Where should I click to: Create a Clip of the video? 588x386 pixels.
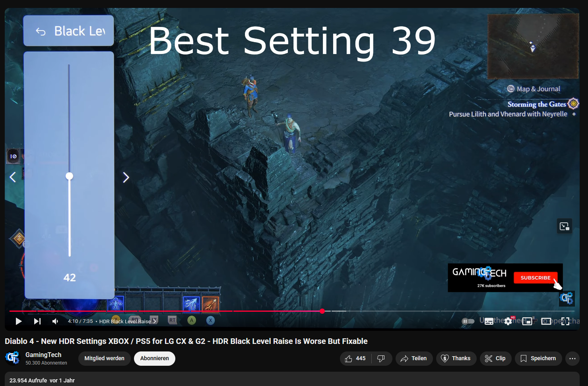click(495, 359)
